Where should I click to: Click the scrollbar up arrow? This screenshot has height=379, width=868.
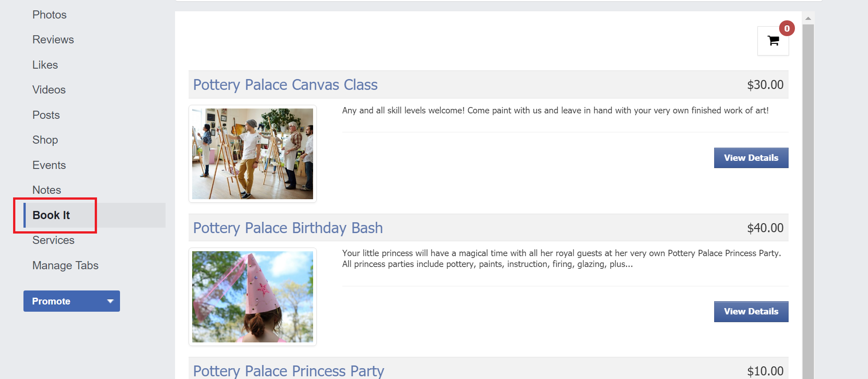[x=808, y=19]
